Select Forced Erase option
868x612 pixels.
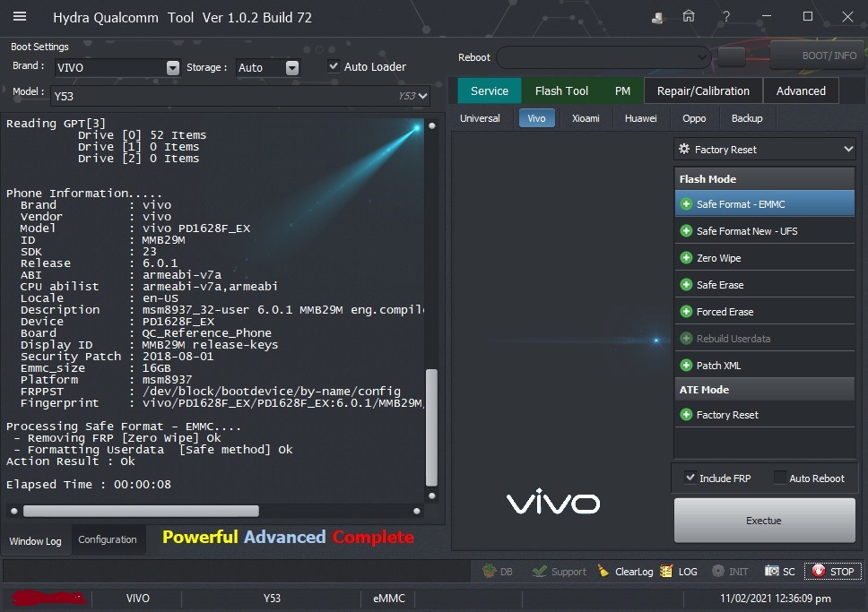point(765,312)
